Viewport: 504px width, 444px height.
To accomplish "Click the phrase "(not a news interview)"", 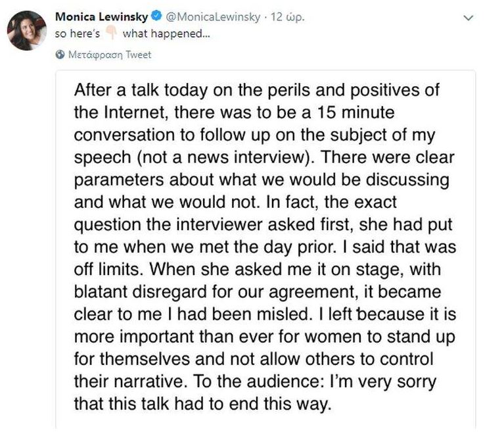I will (x=226, y=158).
